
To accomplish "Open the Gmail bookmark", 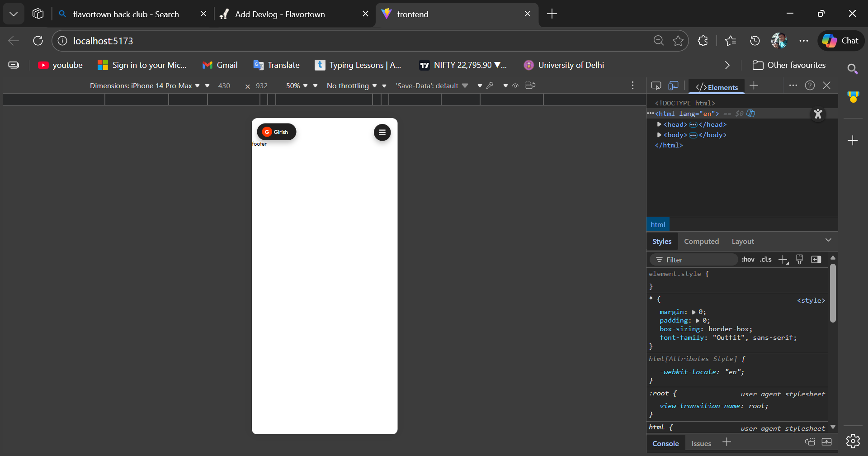I will click(220, 65).
